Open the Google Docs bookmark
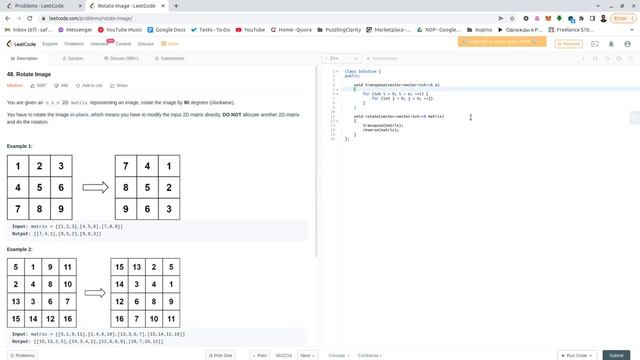The height and width of the screenshot is (360, 640). point(166,30)
